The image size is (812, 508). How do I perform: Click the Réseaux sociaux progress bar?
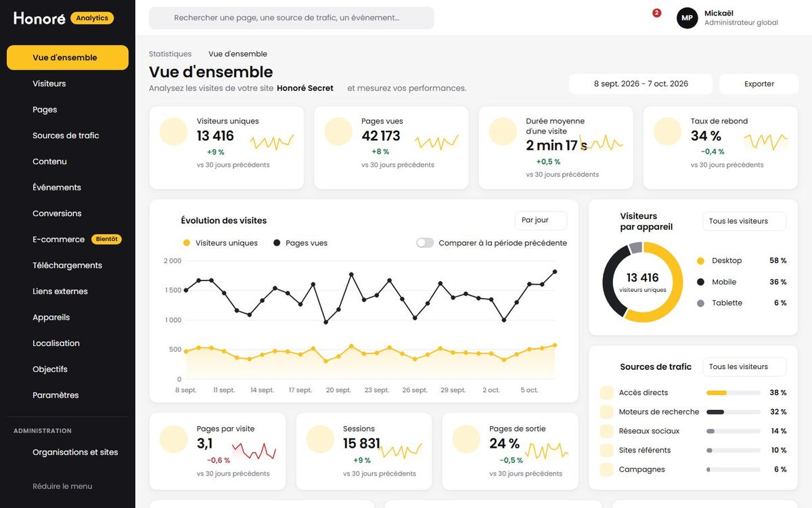tap(734, 431)
